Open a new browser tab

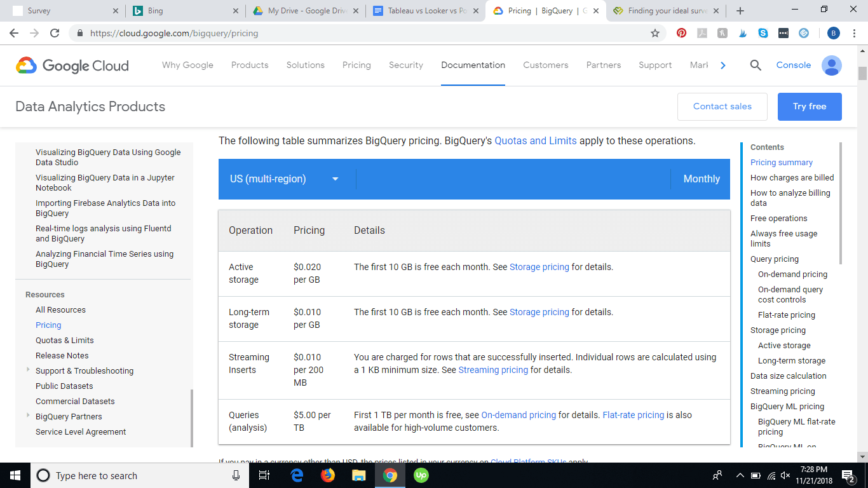coord(740,11)
